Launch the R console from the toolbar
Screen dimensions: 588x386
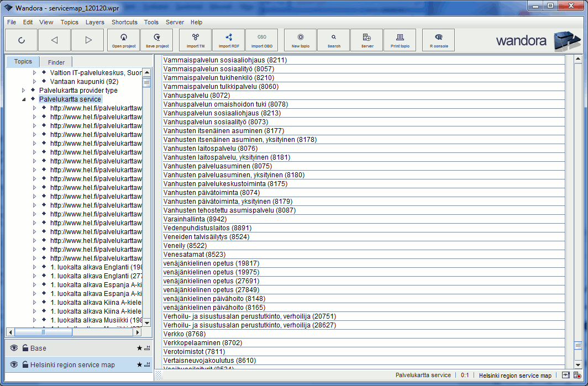tap(438, 39)
